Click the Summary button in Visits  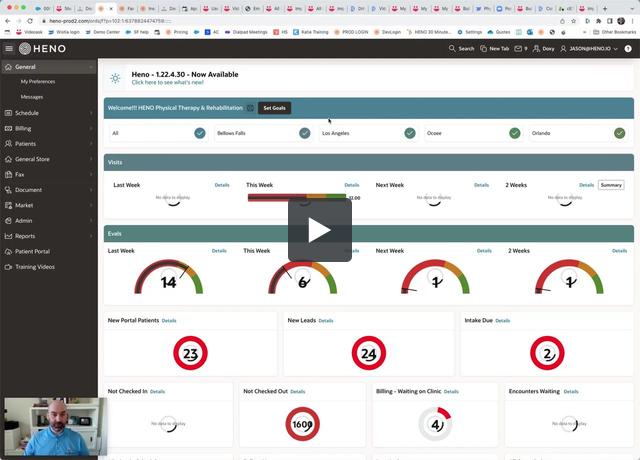611,185
